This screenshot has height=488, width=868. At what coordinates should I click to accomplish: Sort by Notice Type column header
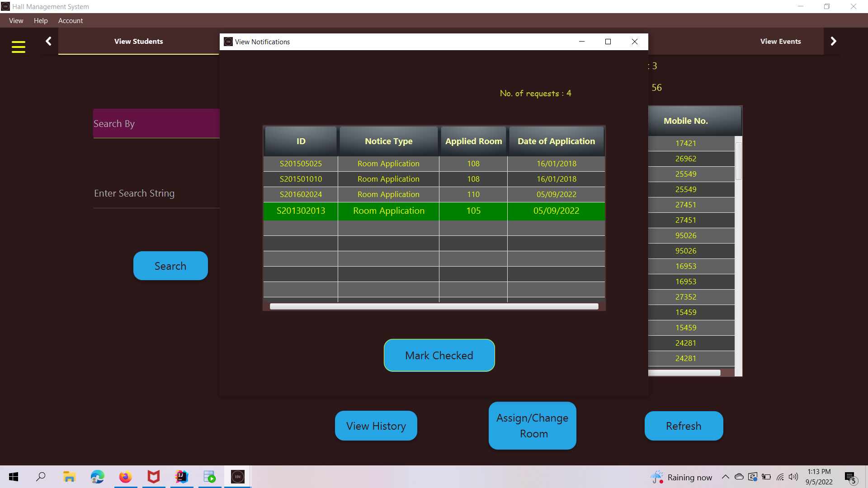coord(388,141)
